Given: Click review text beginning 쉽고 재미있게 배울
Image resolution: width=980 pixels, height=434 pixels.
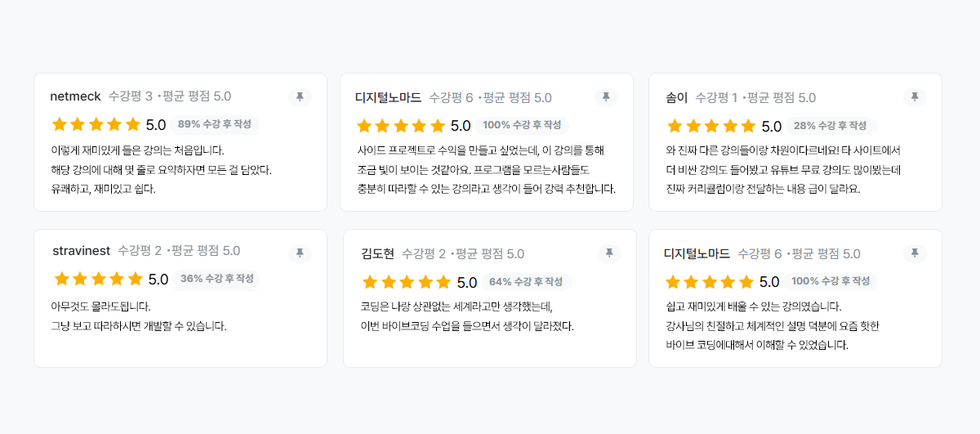Looking at the screenshot, I should [773, 325].
